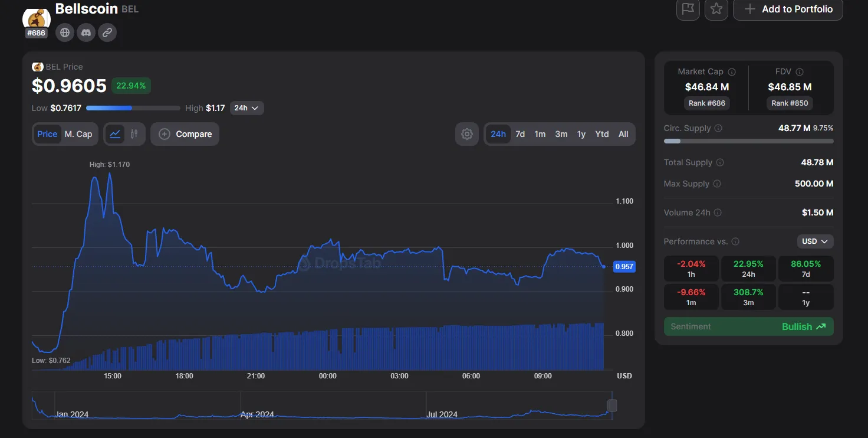Click the Rank #850 FDV badge

(x=790, y=103)
